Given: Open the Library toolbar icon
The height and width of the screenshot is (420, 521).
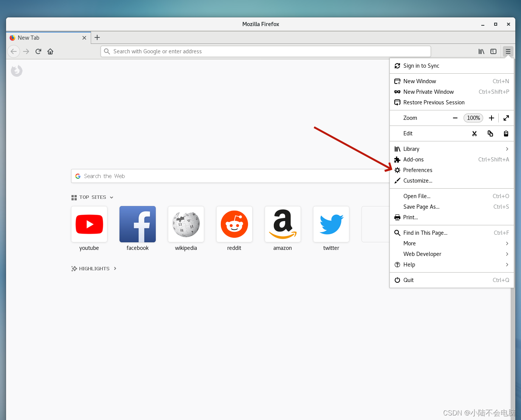Looking at the screenshot, I should tap(481, 51).
